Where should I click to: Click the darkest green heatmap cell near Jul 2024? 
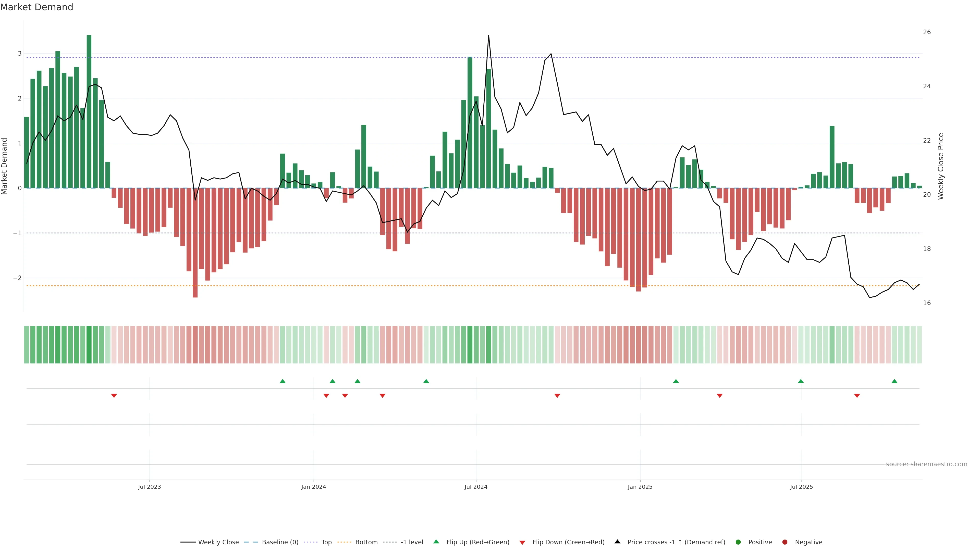[470, 345]
